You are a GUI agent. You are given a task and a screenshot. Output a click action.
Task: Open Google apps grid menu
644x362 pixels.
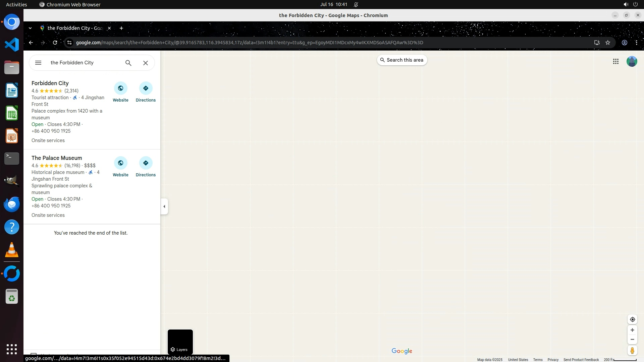(615, 61)
